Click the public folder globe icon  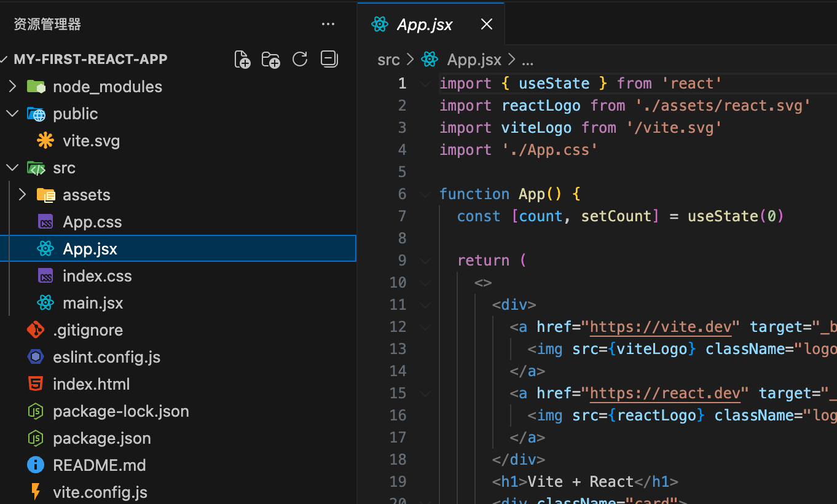click(36, 114)
